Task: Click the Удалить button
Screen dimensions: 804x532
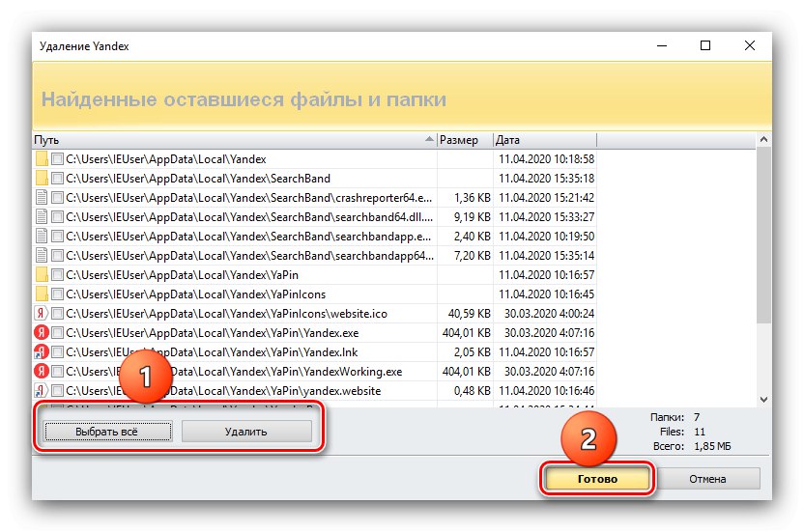Action: 246,432
